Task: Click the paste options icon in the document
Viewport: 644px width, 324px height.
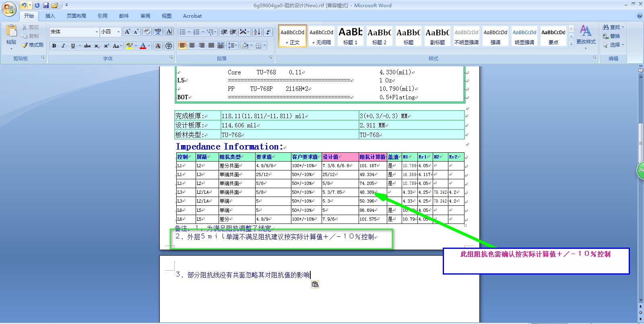Action: tap(315, 284)
